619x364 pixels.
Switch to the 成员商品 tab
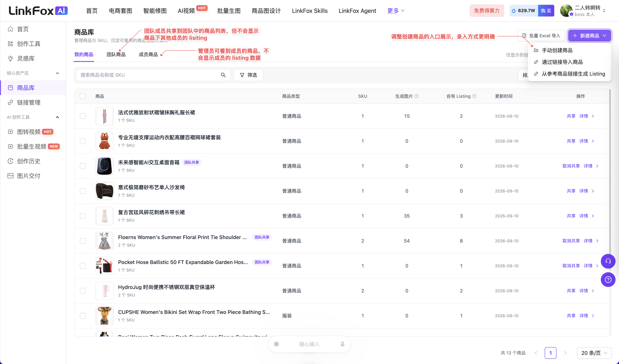[x=148, y=54]
